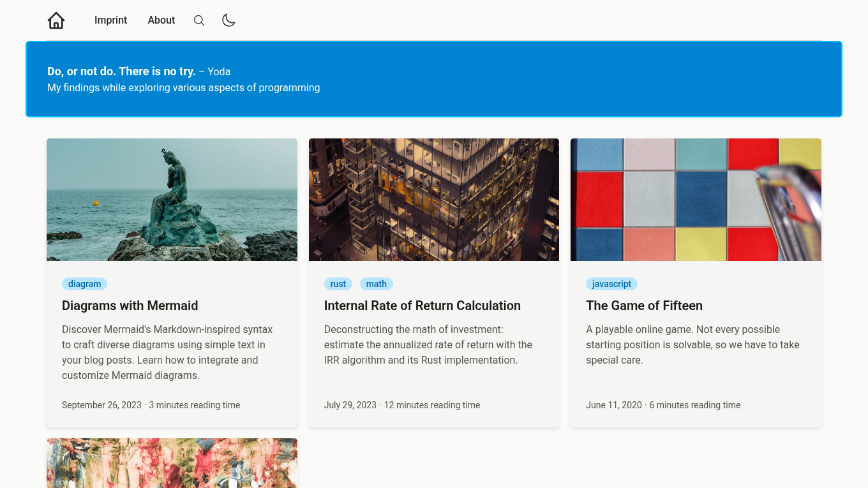Click the colorful tiles cover image
868x488 pixels.
696,199
